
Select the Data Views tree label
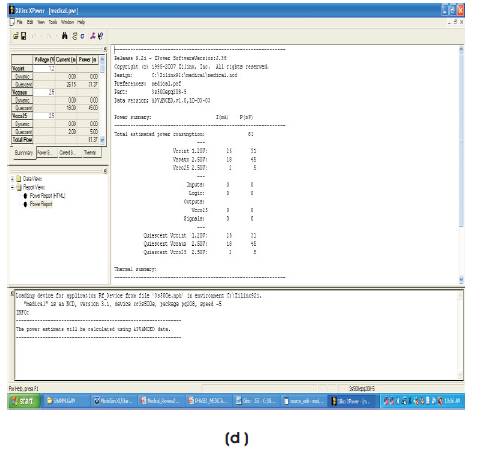point(32,179)
